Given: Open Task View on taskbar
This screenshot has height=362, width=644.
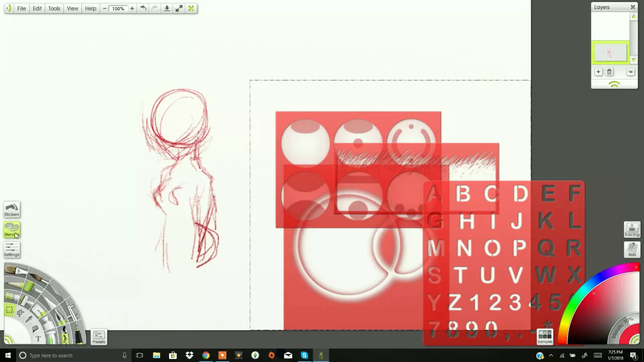Looking at the screenshot, I should [x=139, y=355].
